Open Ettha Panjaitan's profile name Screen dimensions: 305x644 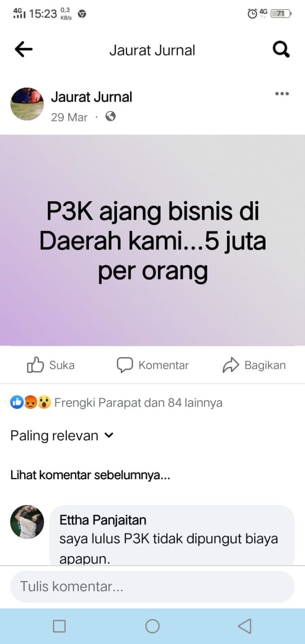(x=103, y=520)
